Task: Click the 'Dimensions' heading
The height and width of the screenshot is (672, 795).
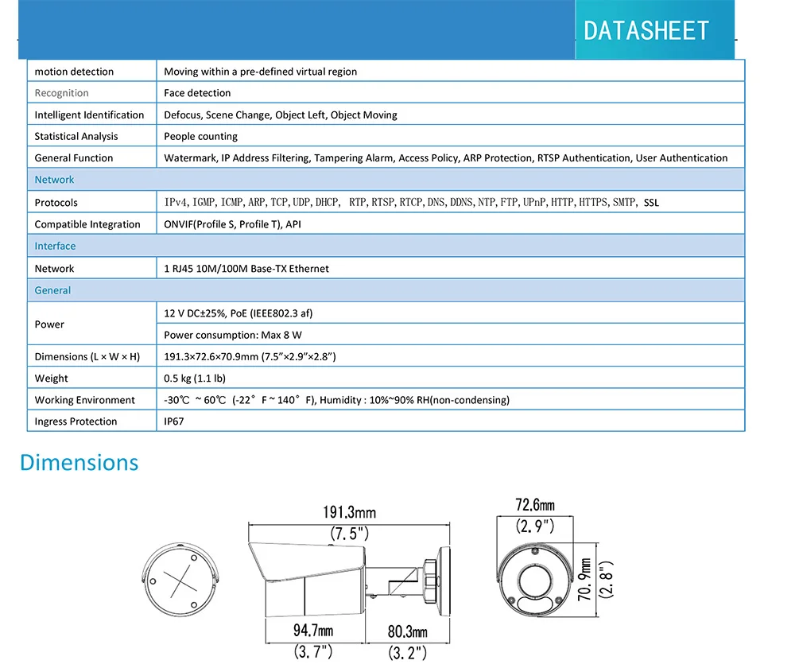Action: pyautogui.click(x=79, y=463)
